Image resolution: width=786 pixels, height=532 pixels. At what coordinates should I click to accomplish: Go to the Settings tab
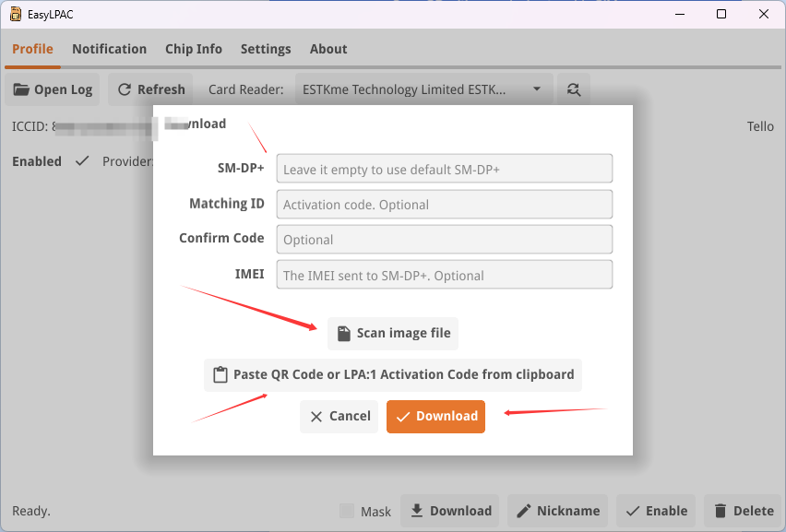[x=266, y=49]
